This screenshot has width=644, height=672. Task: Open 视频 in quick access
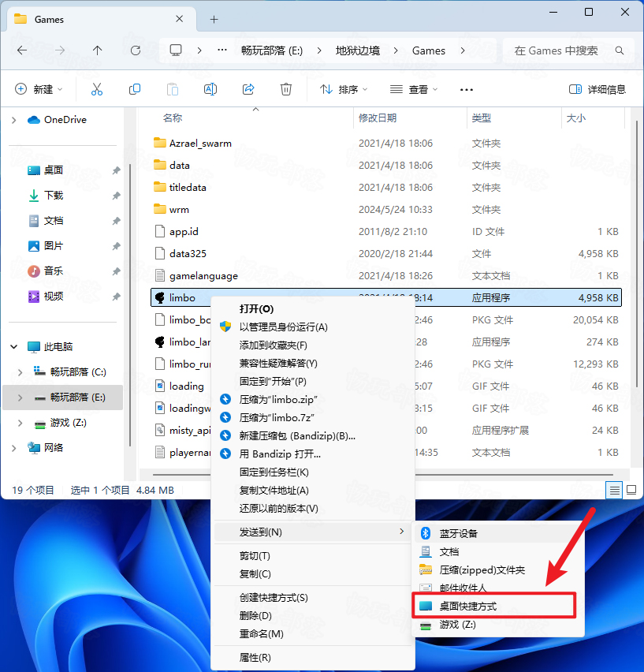coord(53,296)
